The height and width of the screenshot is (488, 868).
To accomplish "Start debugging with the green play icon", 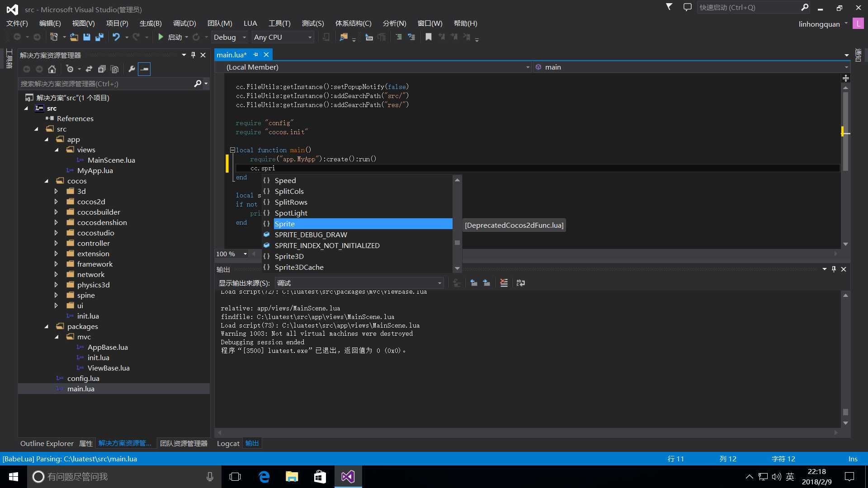I will tap(160, 37).
